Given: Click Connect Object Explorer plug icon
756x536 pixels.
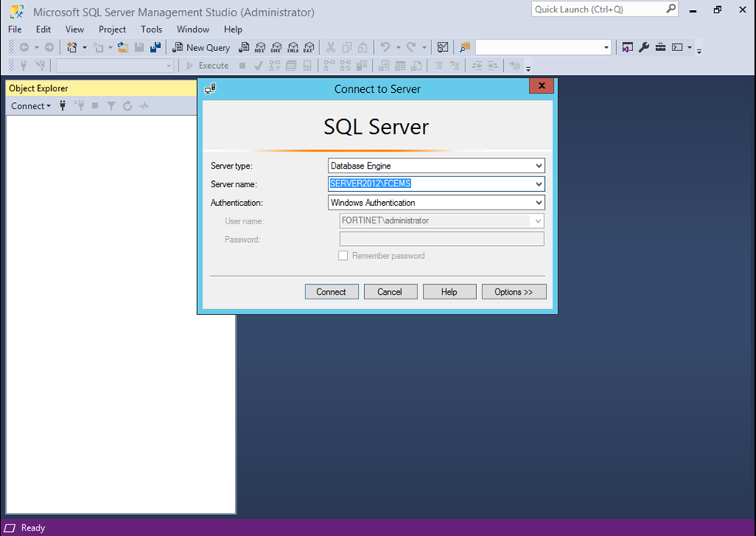Looking at the screenshot, I should coord(63,106).
